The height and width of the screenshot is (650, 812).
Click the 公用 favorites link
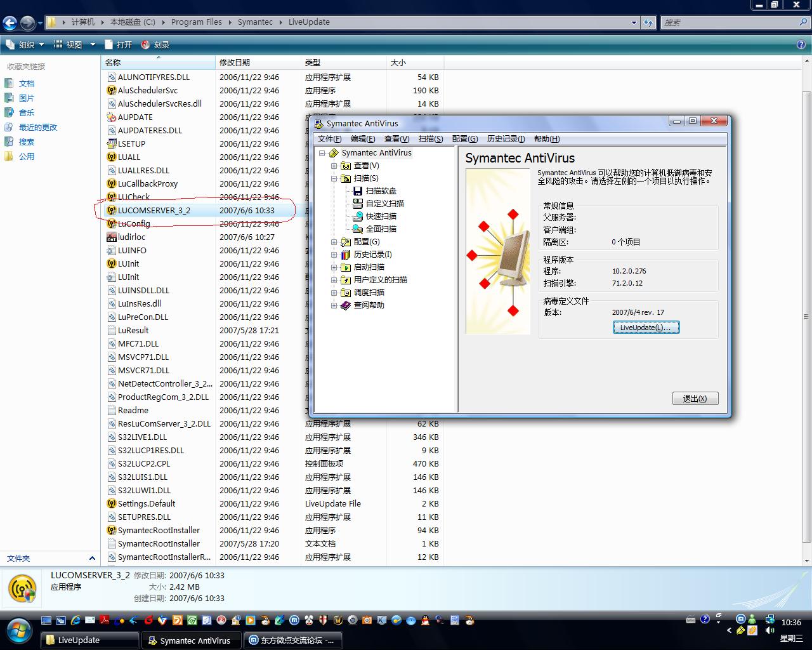[x=27, y=156]
